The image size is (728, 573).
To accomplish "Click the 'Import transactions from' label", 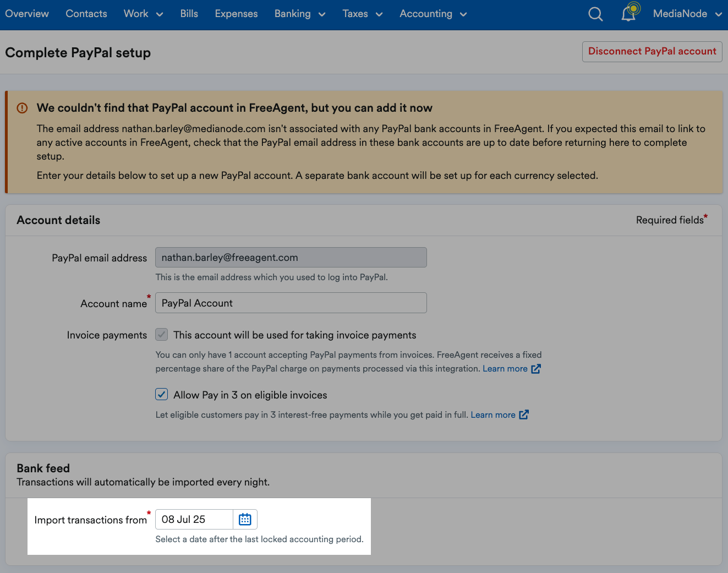I will pos(91,520).
